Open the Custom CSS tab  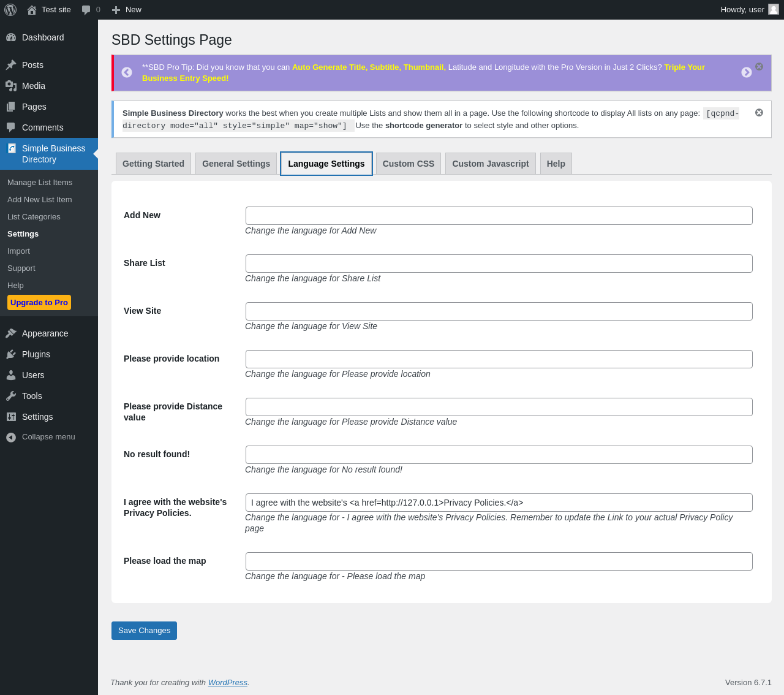pyautogui.click(x=409, y=164)
